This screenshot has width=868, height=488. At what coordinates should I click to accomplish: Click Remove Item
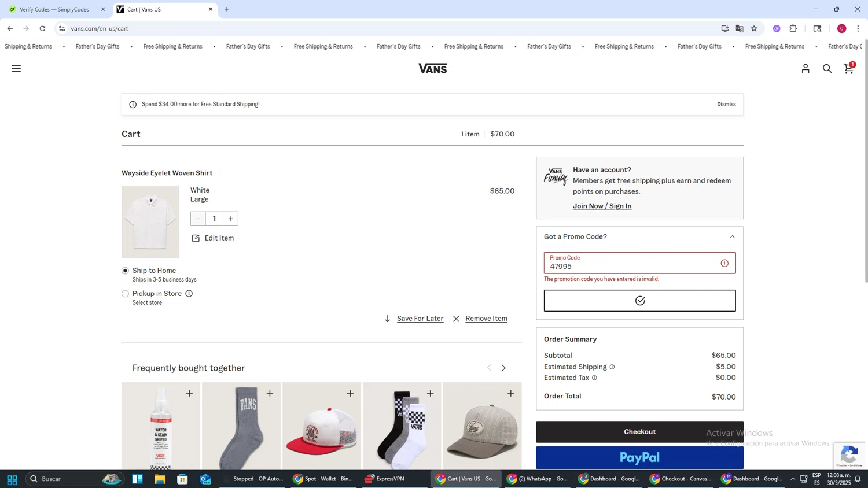(486, 319)
